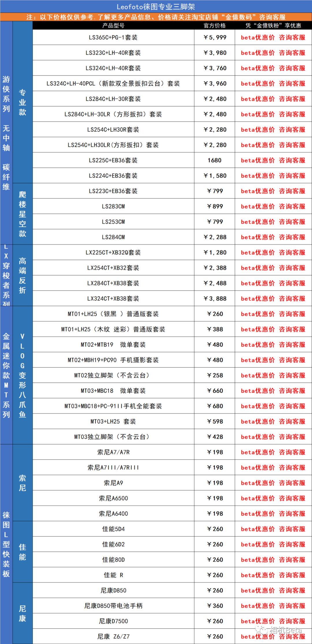This screenshot has height=644, width=312.
Task: Select LS323C+LH-40R套装 product cell
Action: pos(113,53)
